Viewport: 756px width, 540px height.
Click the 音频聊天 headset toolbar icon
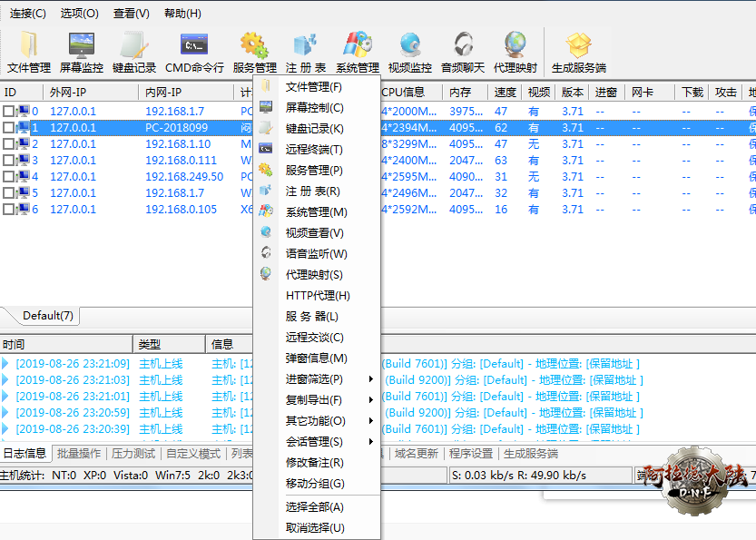coord(463,53)
